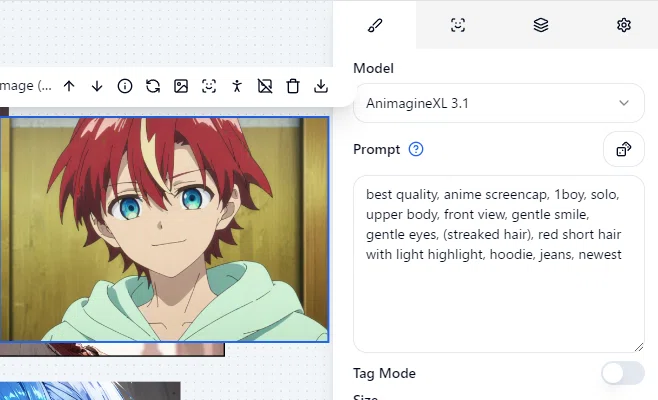Open the AnimagineXL 3.1 model dropdown
Image resolution: width=658 pixels, height=400 pixels.
499,103
